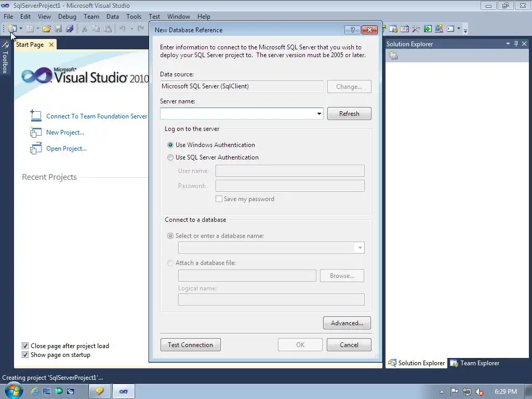Open the Edit menu
532x399 pixels.
(x=25, y=16)
